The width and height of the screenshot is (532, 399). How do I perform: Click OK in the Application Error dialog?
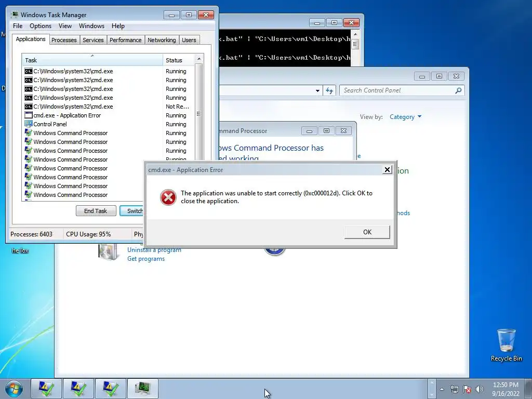(367, 232)
